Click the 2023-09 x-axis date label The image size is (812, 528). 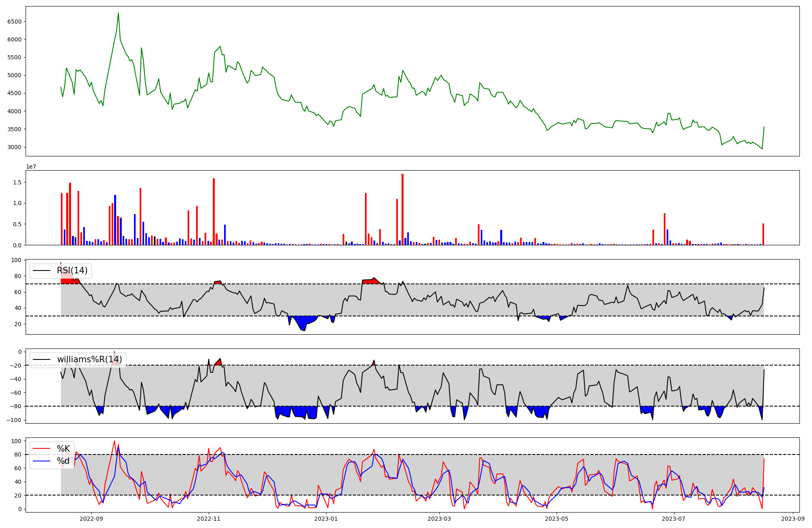tap(793, 519)
